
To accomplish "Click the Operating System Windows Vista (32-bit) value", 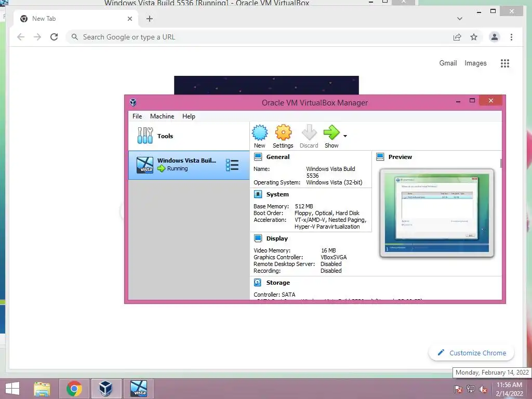I will (334, 182).
